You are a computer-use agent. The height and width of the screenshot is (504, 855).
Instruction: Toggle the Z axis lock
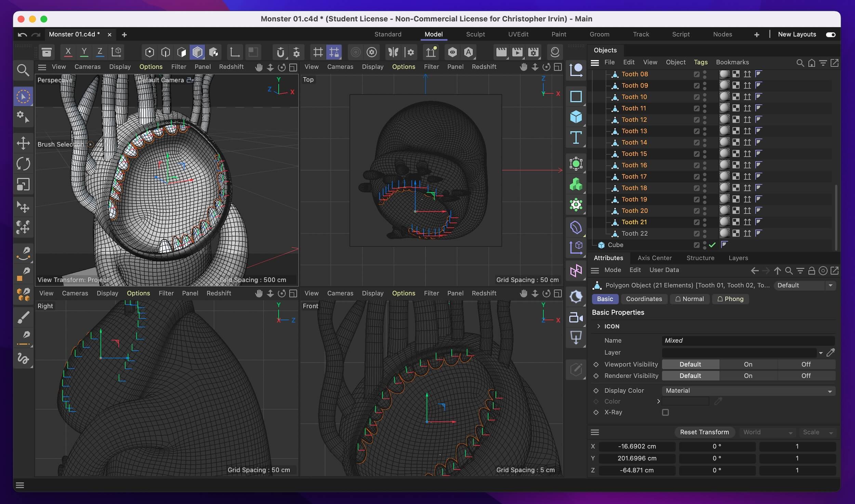click(x=100, y=52)
